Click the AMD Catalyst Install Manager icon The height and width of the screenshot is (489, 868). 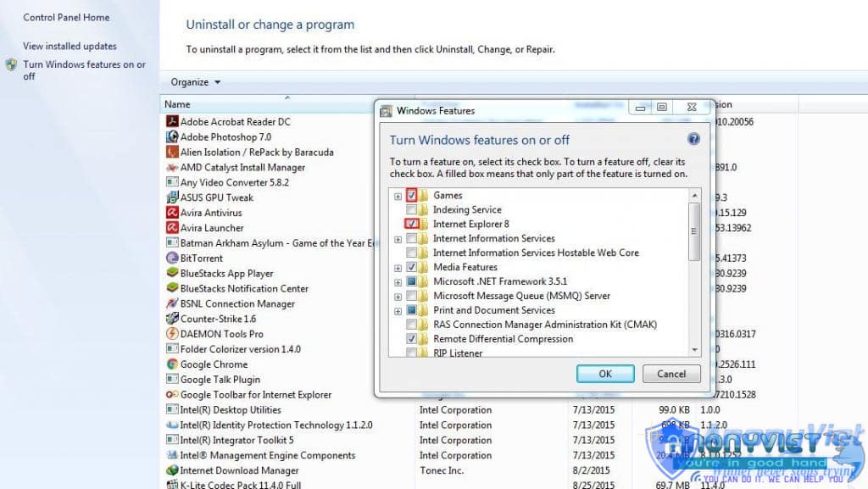(172, 166)
